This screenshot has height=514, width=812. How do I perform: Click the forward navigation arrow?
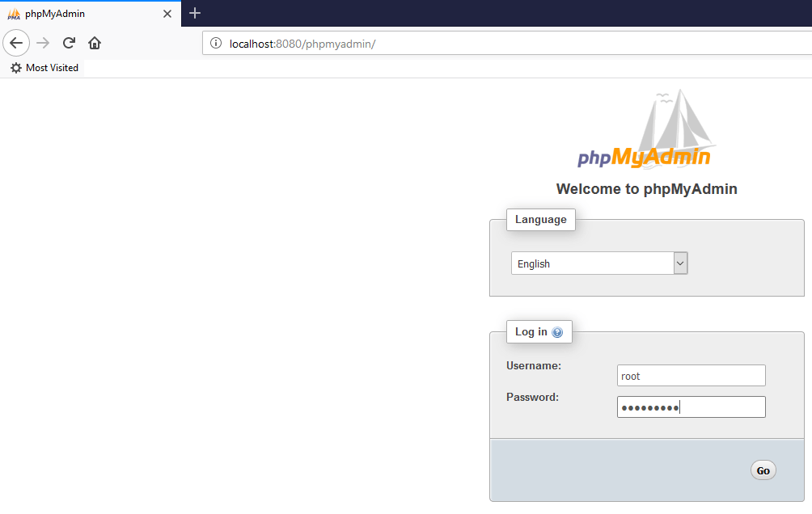point(43,43)
